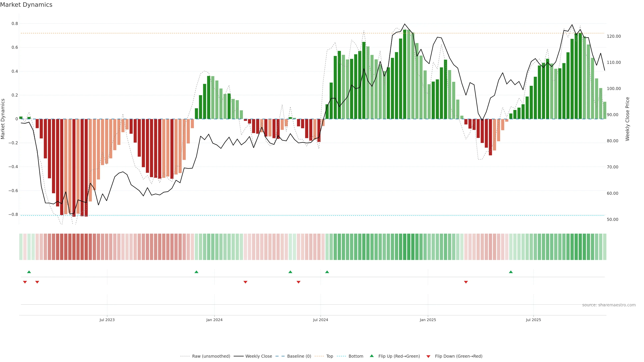Click the flip-up marker just before Jan 2024
This screenshot has height=362, width=644.
pyautogui.click(x=196, y=272)
